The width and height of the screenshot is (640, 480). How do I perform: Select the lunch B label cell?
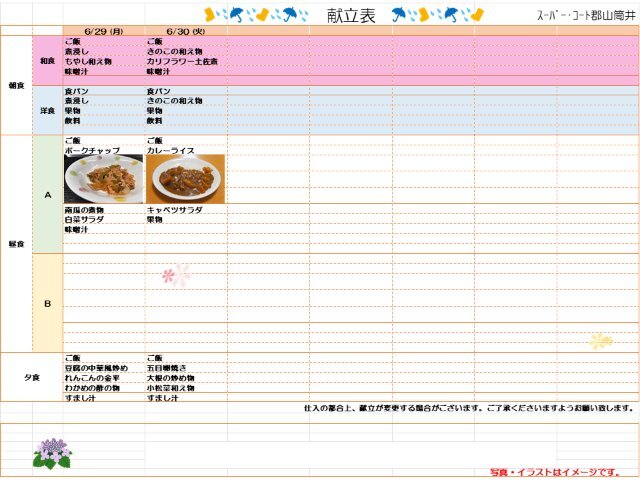pyautogui.click(x=48, y=304)
